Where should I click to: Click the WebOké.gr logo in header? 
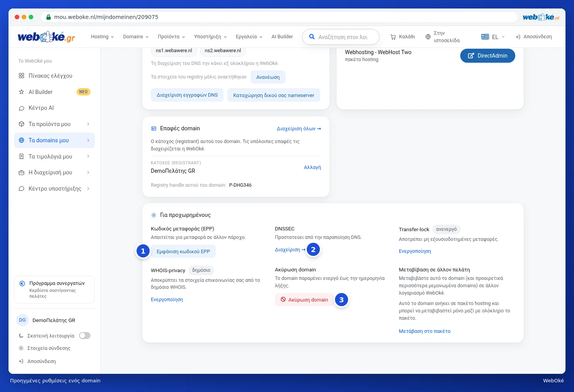click(x=46, y=37)
